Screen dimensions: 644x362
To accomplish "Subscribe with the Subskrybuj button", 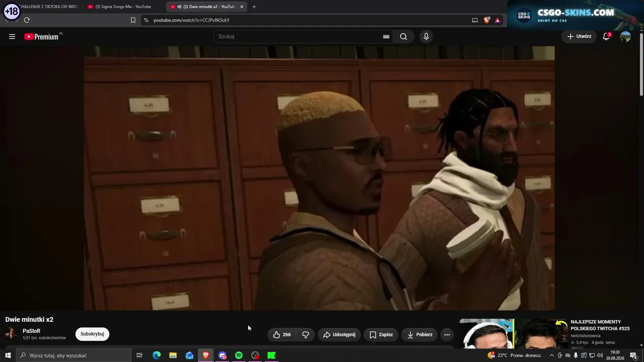I will (92, 334).
